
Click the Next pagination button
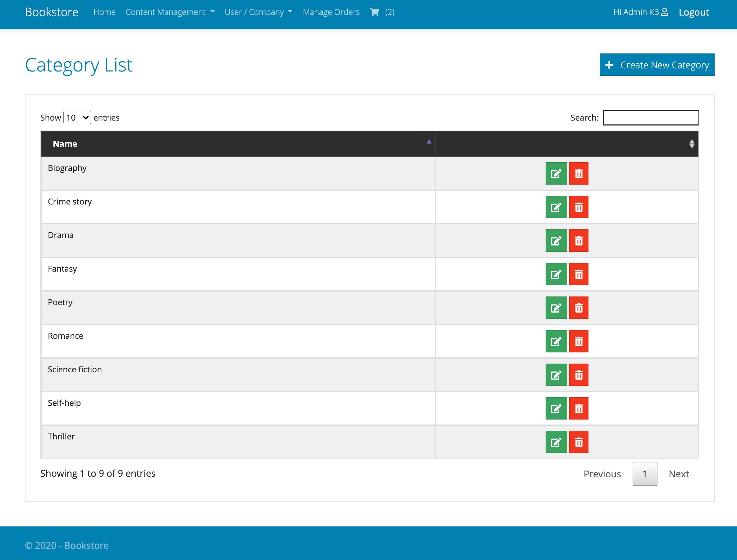pos(678,474)
